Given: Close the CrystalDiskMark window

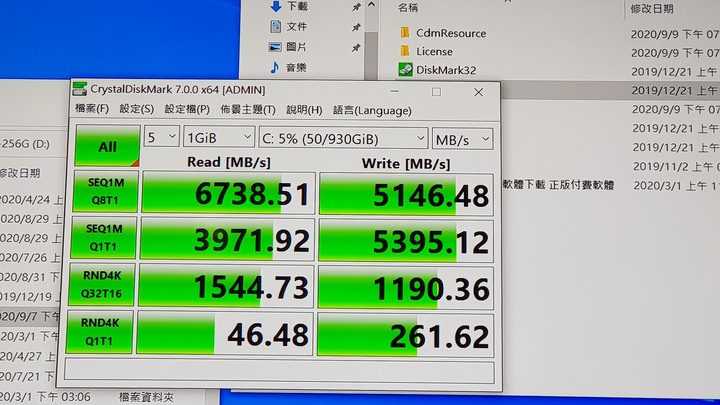Looking at the screenshot, I should tap(478, 92).
